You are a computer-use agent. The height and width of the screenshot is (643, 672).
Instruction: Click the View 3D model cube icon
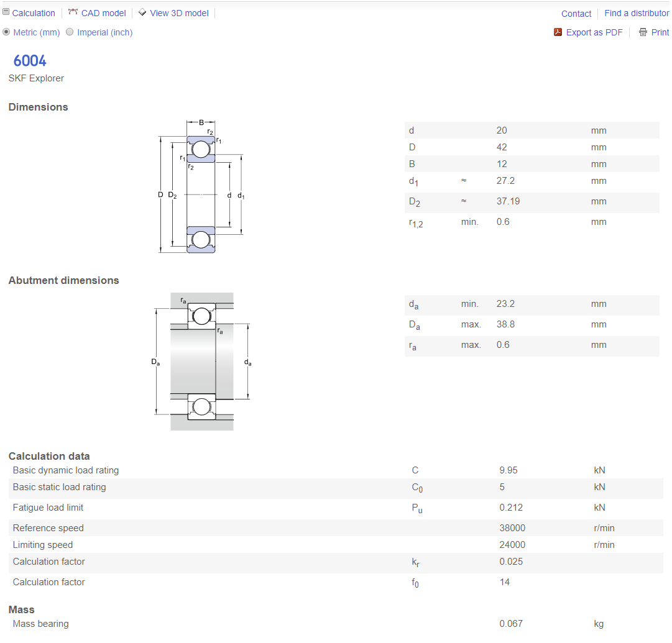(142, 12)
